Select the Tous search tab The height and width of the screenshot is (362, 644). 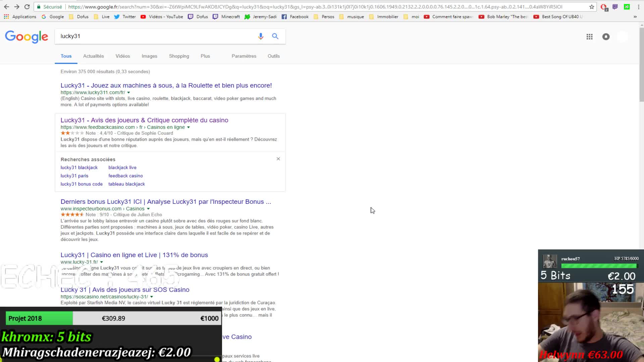[x=66, y=56]
